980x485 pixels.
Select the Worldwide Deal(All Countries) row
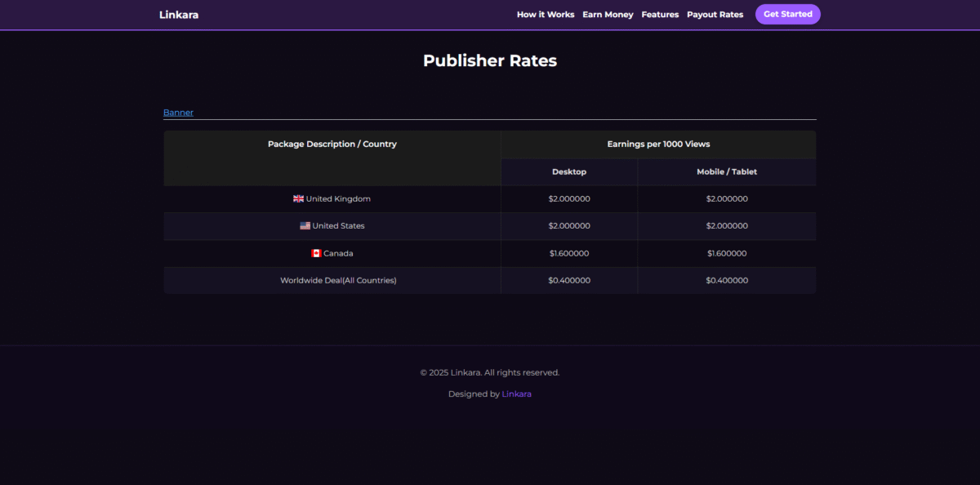[x=490, y=280]
